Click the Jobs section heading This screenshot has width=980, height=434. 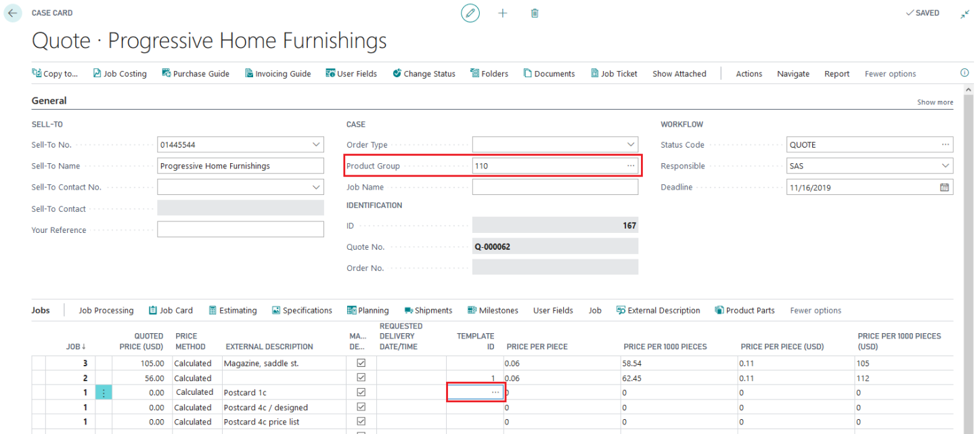(x=41, y=310)
